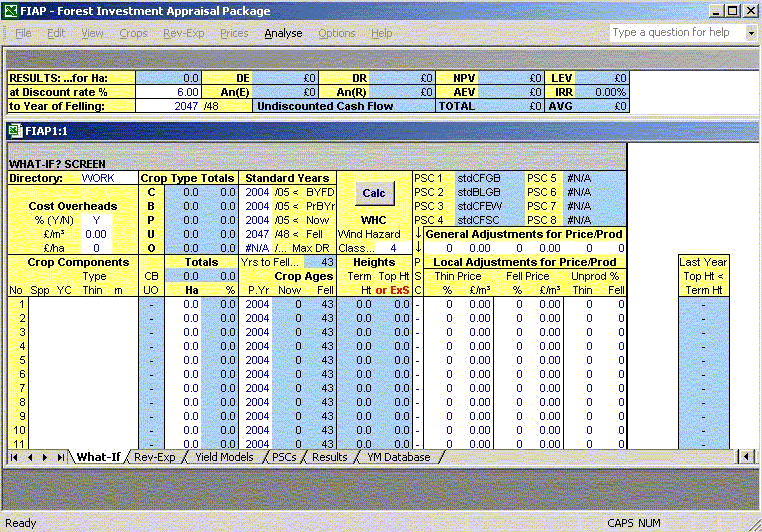This screenshot has height=532, width=762.
Task: Open the Prices menu
Action: coord(234,33)
